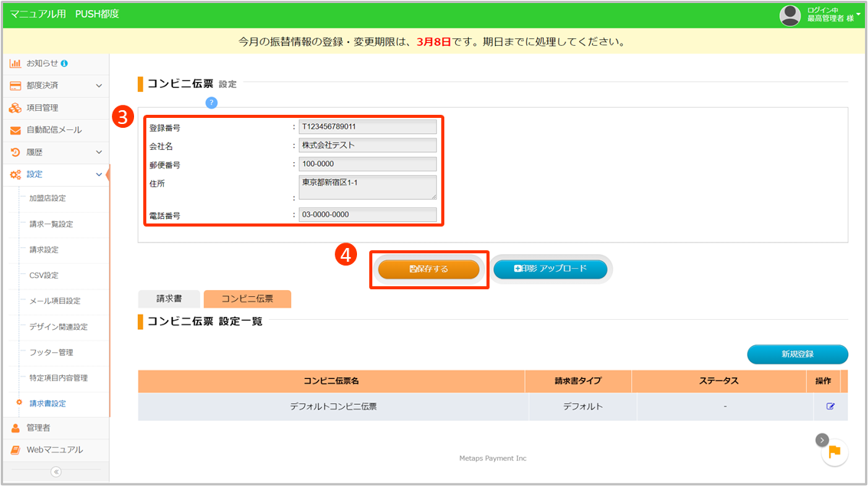This screenshot has width=868, height=486.
Task: Click the blue help question mark icon
Action: click(211, 103)
